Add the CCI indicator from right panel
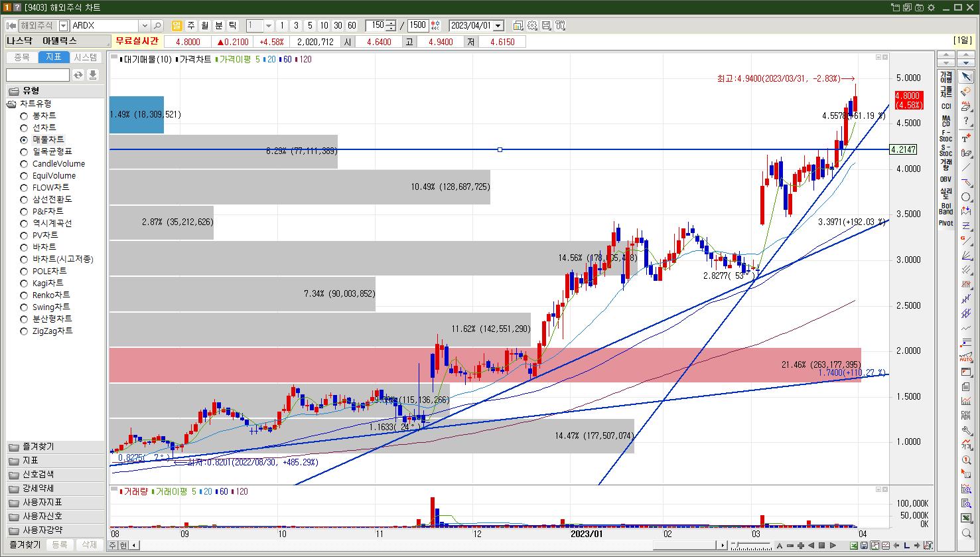The width and height of the screenshot is (980, 557). (945, 106)
